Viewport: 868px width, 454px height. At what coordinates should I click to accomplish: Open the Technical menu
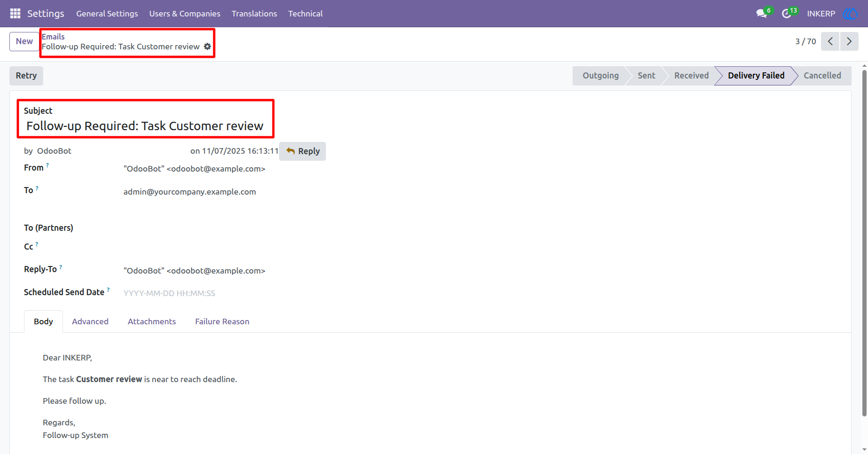coord(305,14)
